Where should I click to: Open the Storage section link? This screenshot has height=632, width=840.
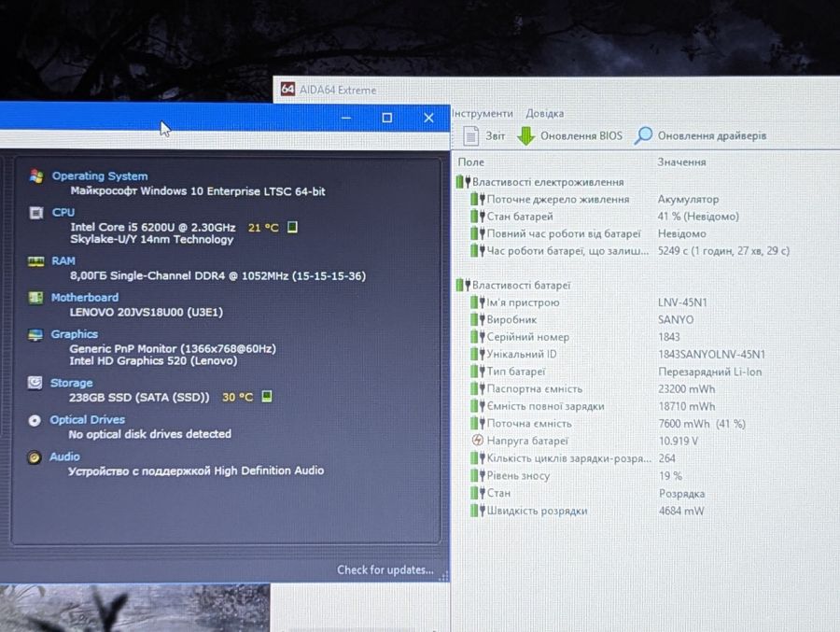[x=71, y=383]
